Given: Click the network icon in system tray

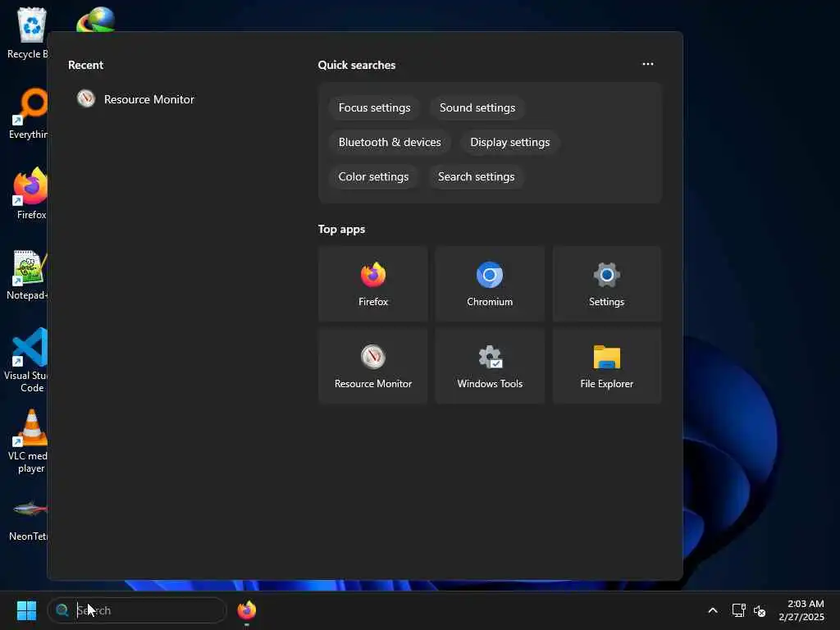Looking at the screenshot, I should [x=739, y=610].
